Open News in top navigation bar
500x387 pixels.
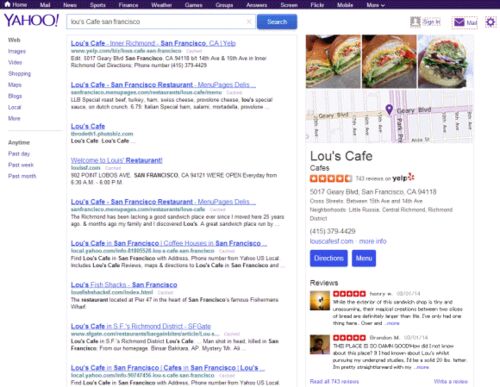click(x=70, y=5)
